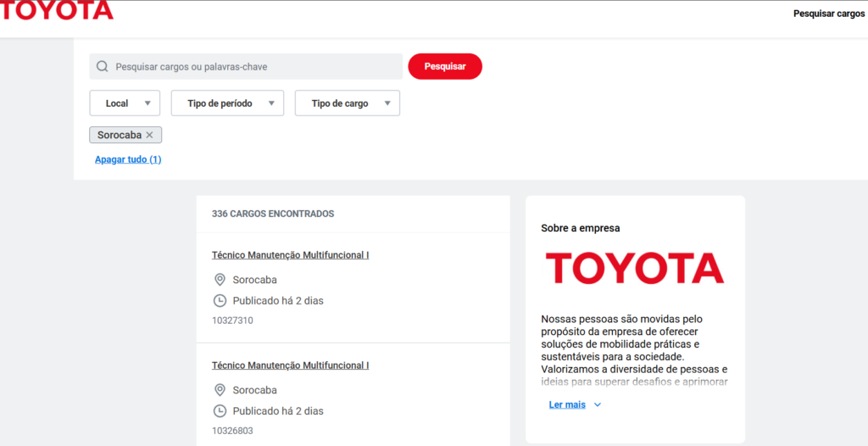Click clock icon of job 10326803

point(220,411)
